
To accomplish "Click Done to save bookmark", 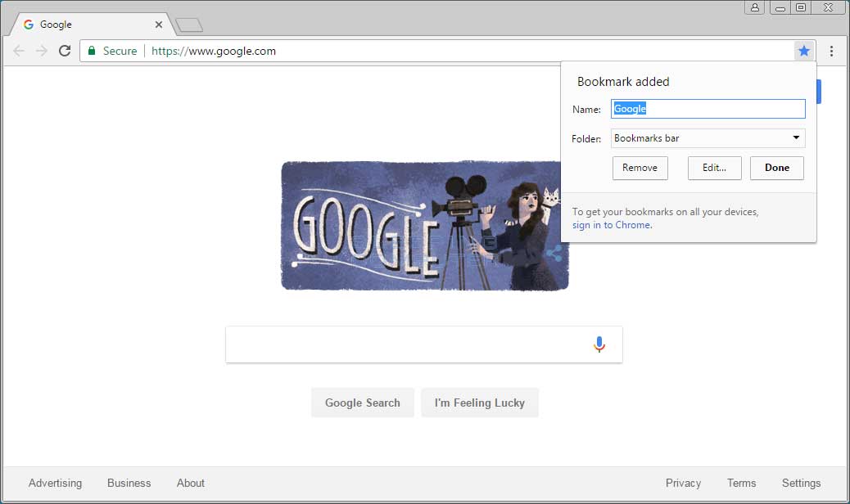I will (777, 168).
